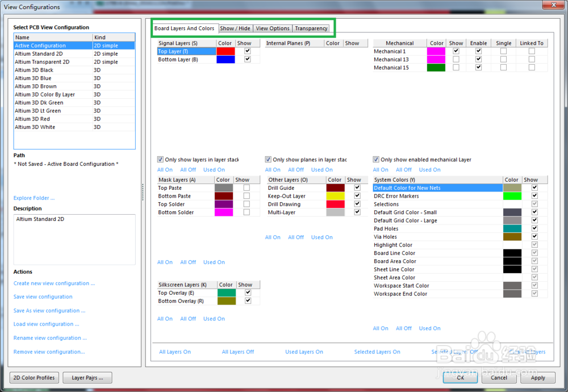Toggle Show for Bottom Overlay
Image resolution: width=568 pixels, height=392 pixels.
[x=248, y=301]
